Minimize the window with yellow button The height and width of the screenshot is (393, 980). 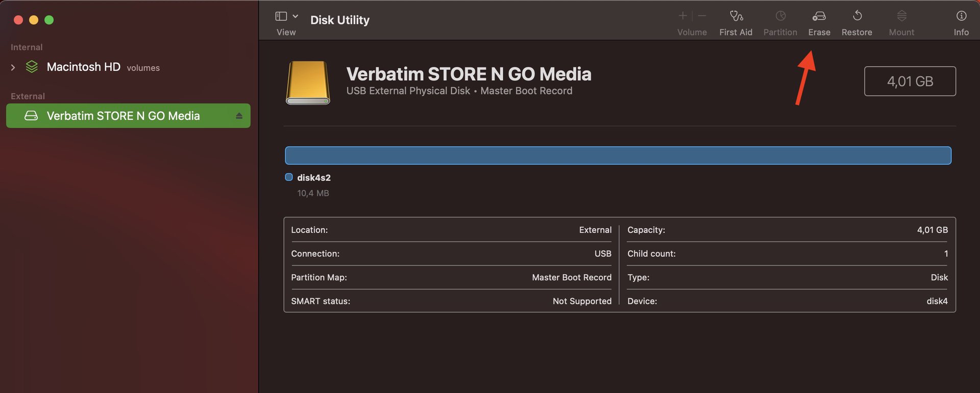(34, 20)
